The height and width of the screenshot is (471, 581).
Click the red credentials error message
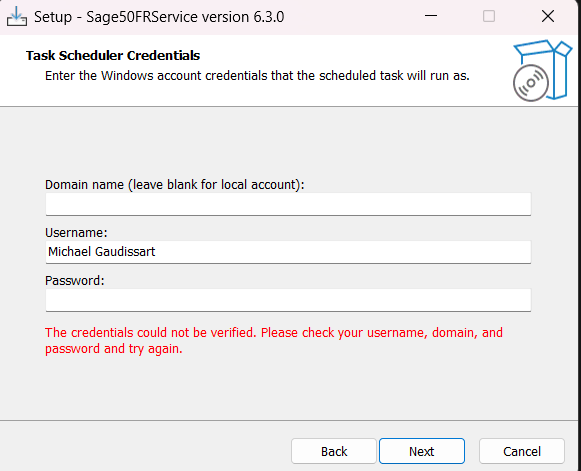click(x=274, y=341)
